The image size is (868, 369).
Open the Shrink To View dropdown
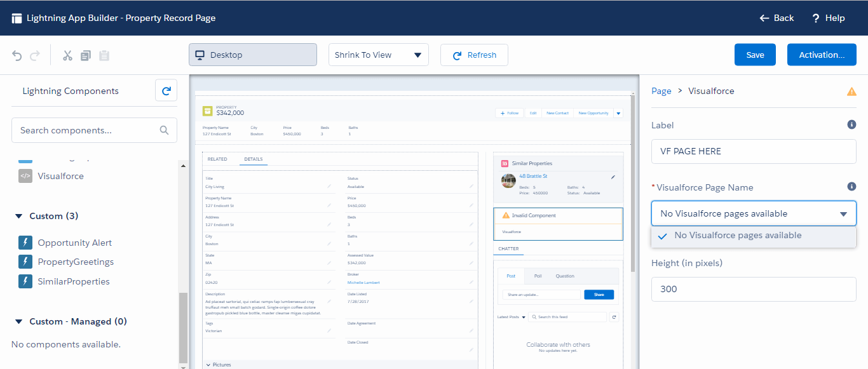[378, 55]
